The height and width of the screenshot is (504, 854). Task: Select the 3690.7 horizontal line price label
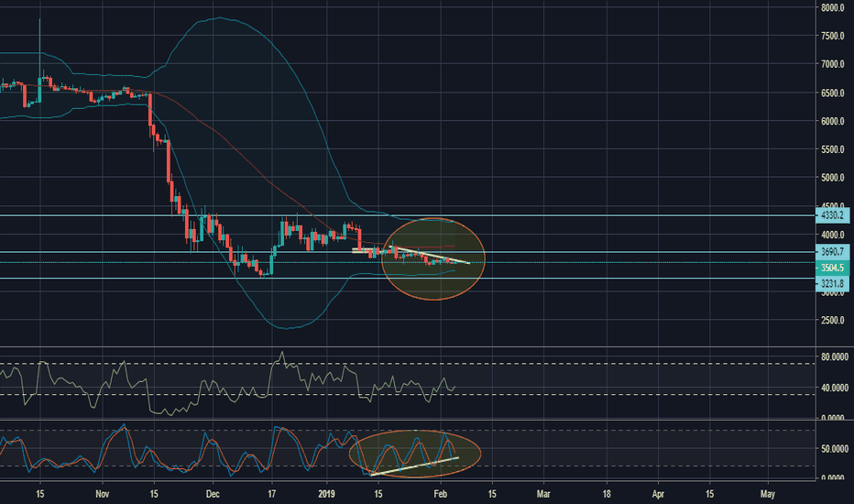832,252
